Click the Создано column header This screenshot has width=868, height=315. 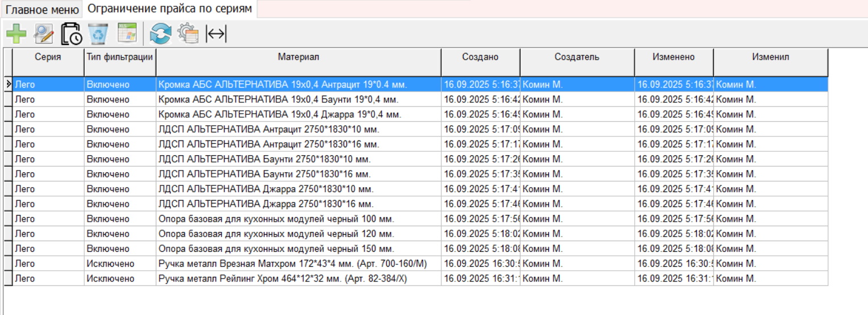[x=480, y=57]
